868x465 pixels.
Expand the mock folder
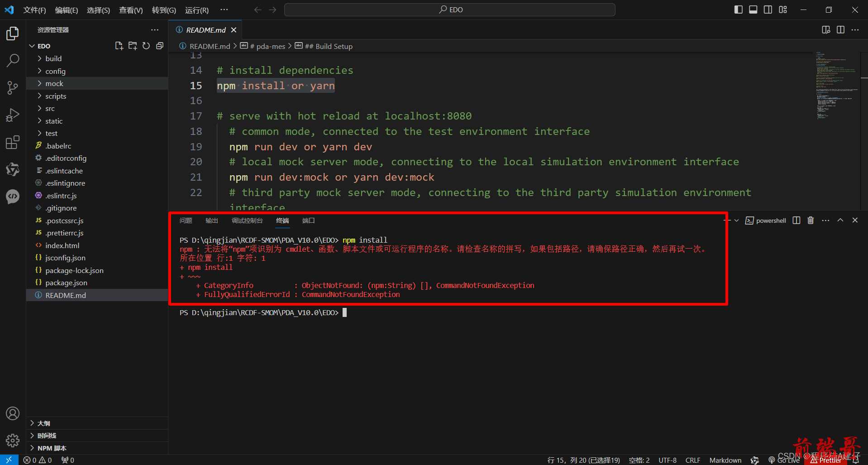[97, 83]
